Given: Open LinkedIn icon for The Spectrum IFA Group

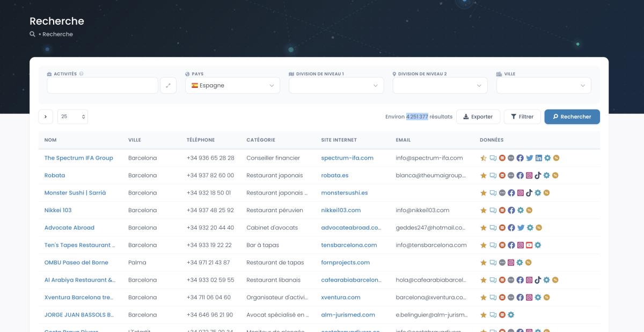Looking at the screenshot, I should click(x=538, y=158).
